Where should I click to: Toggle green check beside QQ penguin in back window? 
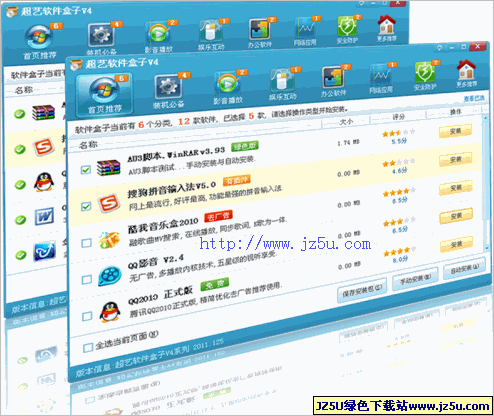(20, 185)
